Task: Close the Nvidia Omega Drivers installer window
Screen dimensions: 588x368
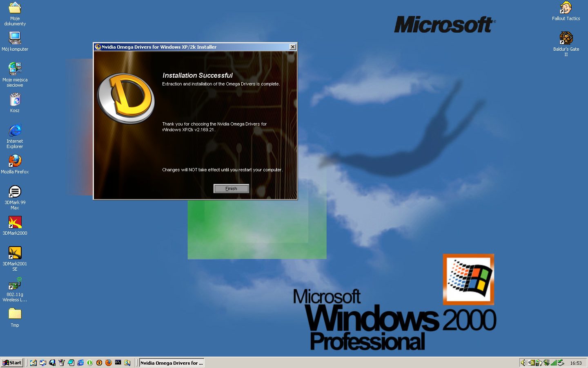Action: click(x=292, y=47)
